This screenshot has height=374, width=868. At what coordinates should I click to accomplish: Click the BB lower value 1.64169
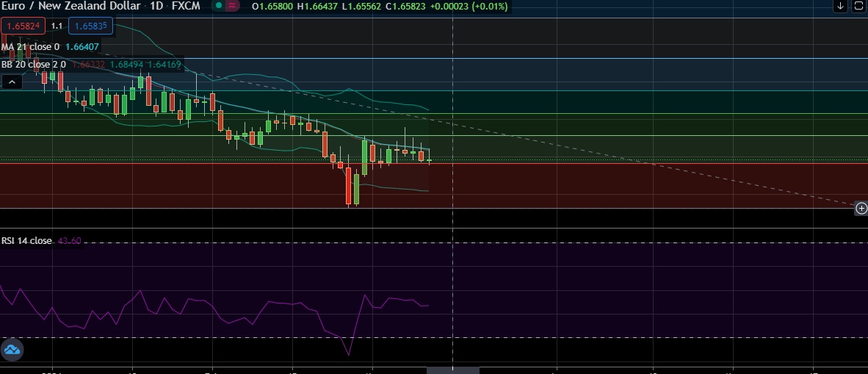(x=164, y=64)
